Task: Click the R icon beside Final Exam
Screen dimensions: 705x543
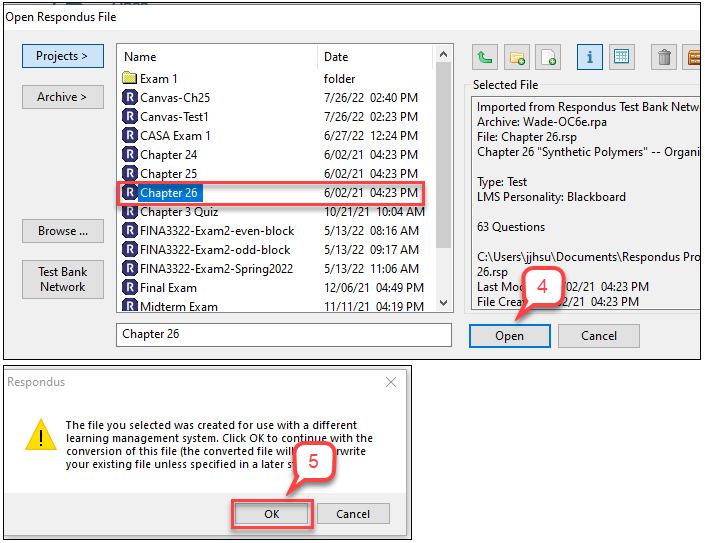Action: pyautogui.click(x=129, y=287)
